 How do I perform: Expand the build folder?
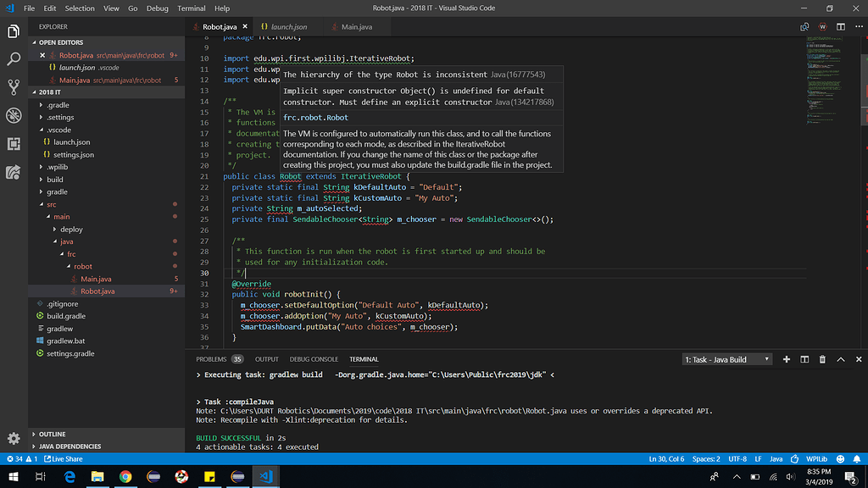[x=55, y=180]
